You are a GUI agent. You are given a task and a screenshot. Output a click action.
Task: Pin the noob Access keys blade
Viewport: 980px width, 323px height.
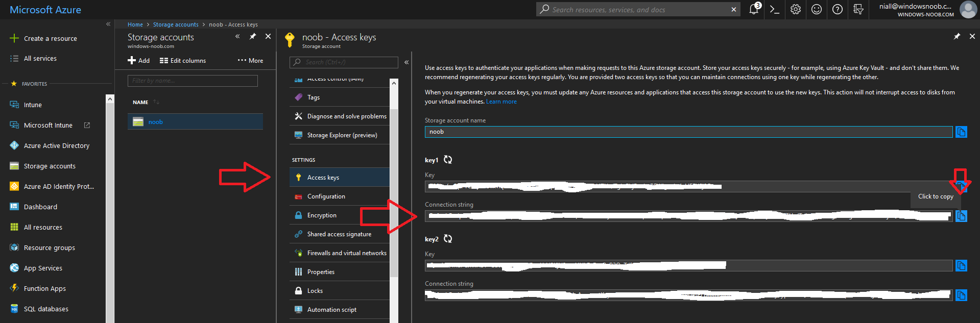point(957,36)
